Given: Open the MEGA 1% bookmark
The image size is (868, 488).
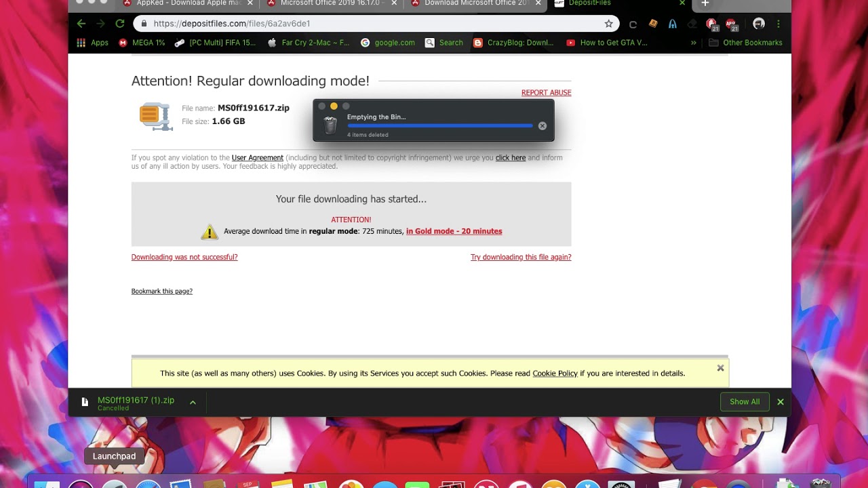Looking at the screenshot, I should 142,43.
